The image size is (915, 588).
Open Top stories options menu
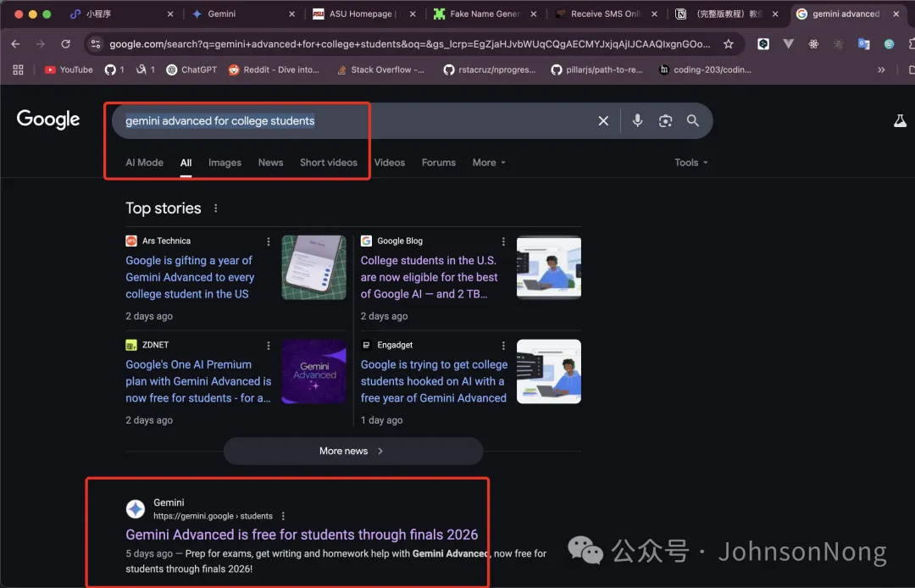216,208
